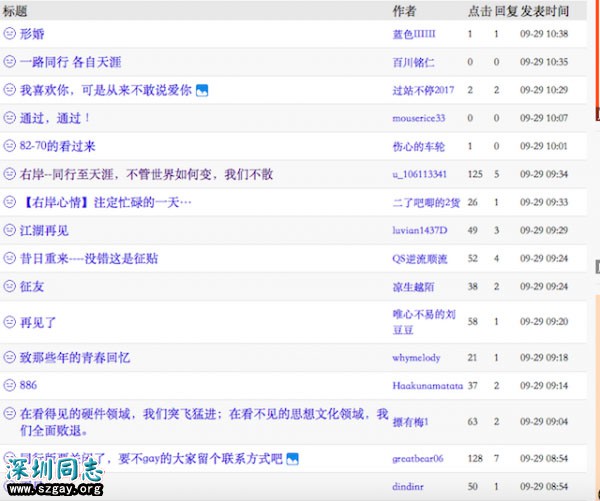The width and height of the screenshot is (600, 501).
Task: Open thread 在看得见的硬件领域，我们突飞猛进
Action: tap(204, 422)
